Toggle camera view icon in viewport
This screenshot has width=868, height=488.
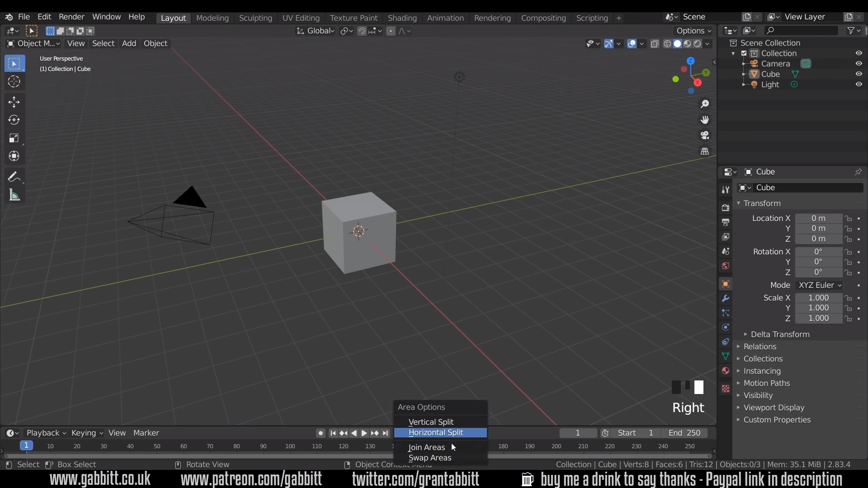tap(704, 136)
